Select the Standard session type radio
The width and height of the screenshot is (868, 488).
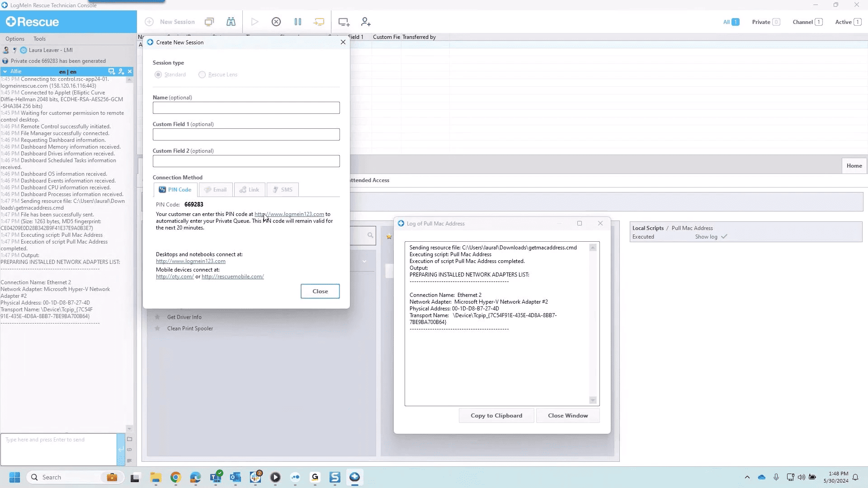point(158,75)
